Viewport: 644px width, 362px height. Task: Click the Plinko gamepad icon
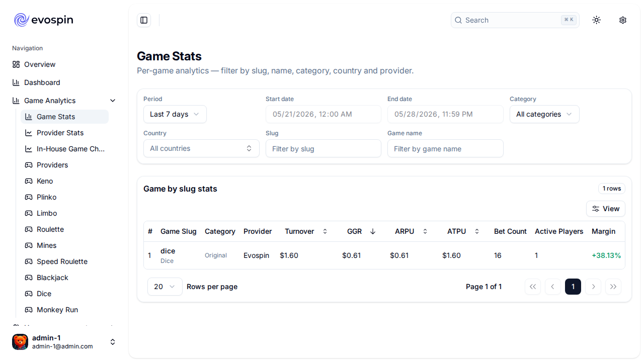29,197
